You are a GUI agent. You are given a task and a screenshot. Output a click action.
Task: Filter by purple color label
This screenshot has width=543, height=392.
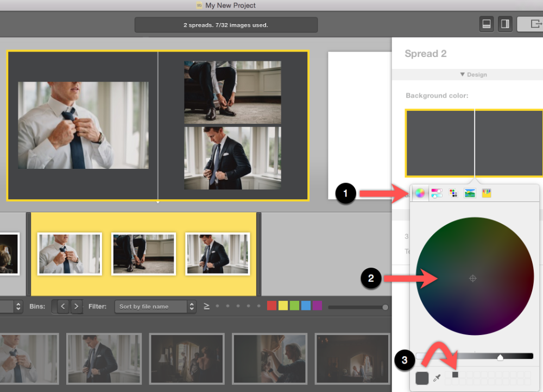(317, 306)
